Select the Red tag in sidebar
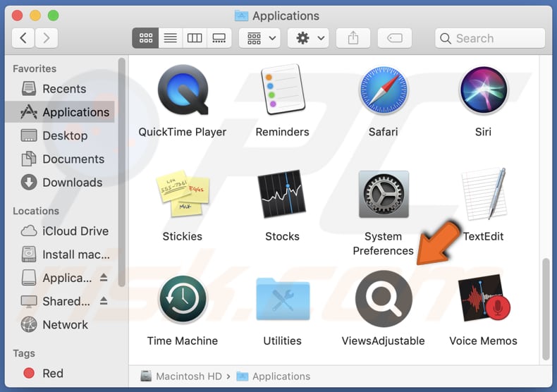The width and height of the screenshot is (557, 392). [x=60, y=374]
